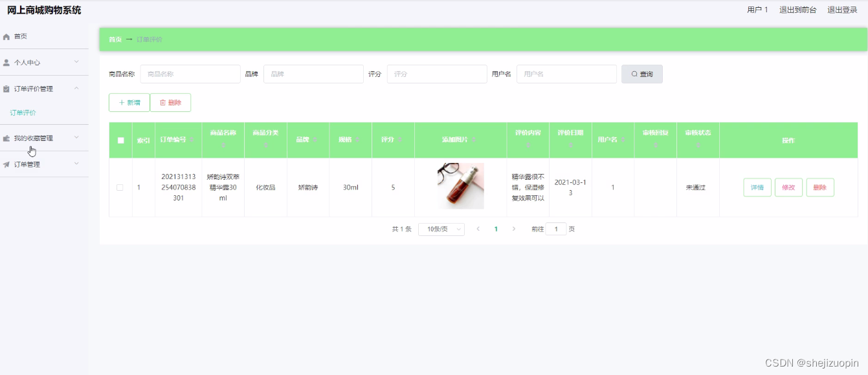The width and height of the screenshot is (868, 375).
Task: Click the sort caret on the 订单编号 column
Action: tap(192, 140)
